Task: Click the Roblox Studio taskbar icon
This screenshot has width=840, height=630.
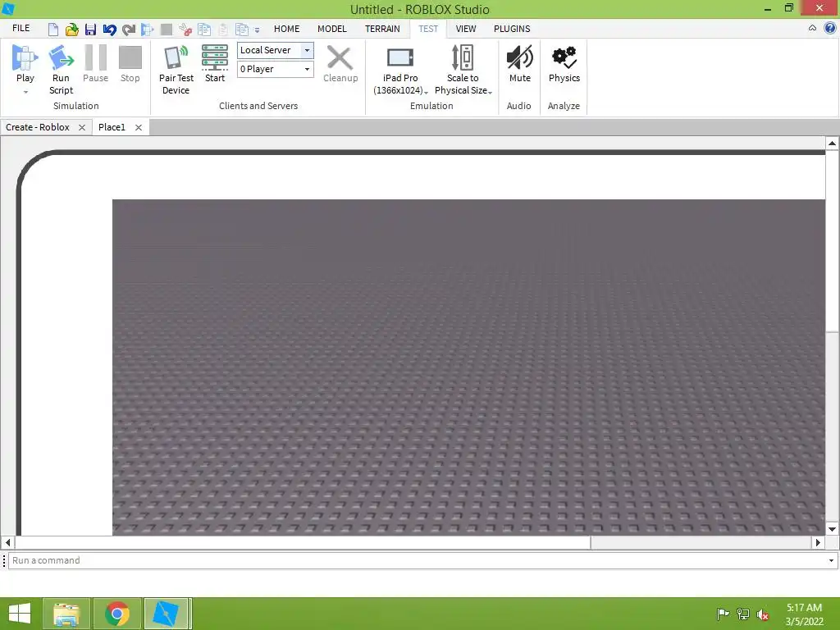Action: tap(166, 614)
